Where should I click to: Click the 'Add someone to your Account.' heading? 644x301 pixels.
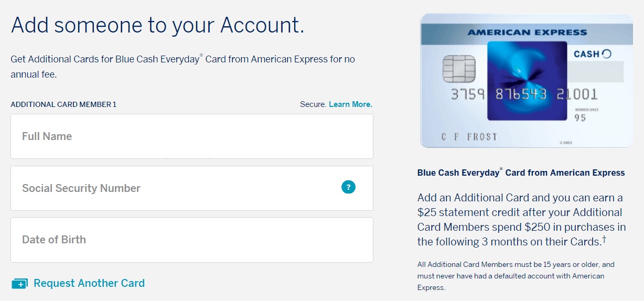click(157, 25)
